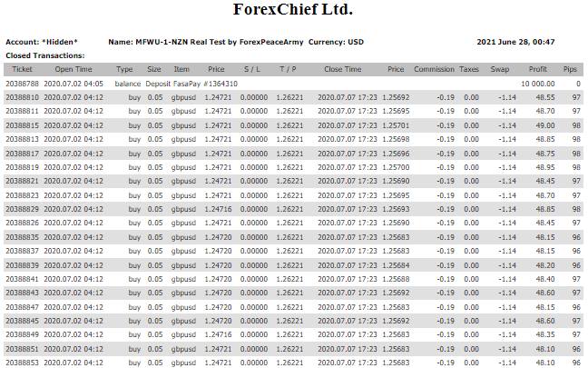Select ticket number 20388811
Viewport: 588px width, 368px height.
(22, 111)
